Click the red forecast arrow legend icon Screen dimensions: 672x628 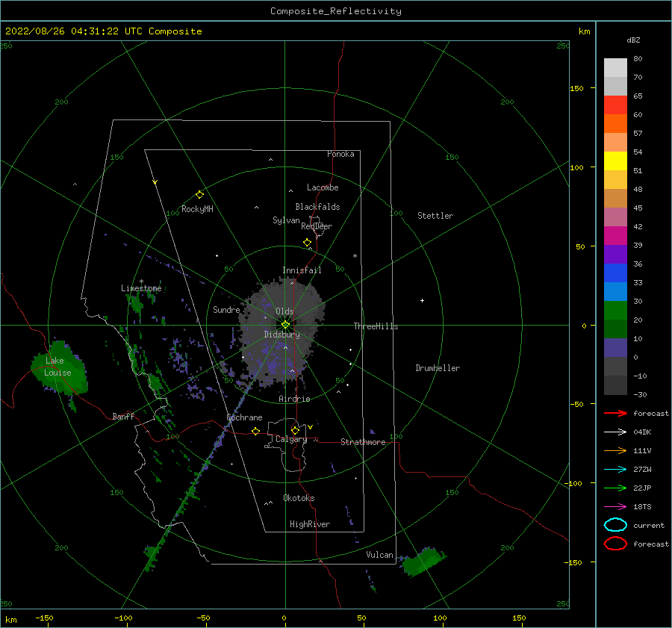tap(615, 413)
